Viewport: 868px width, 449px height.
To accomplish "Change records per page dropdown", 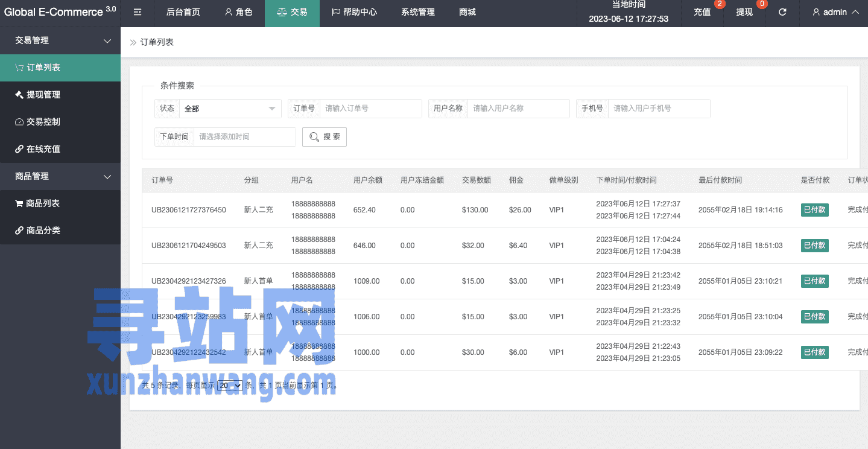I will click(230, 385).
